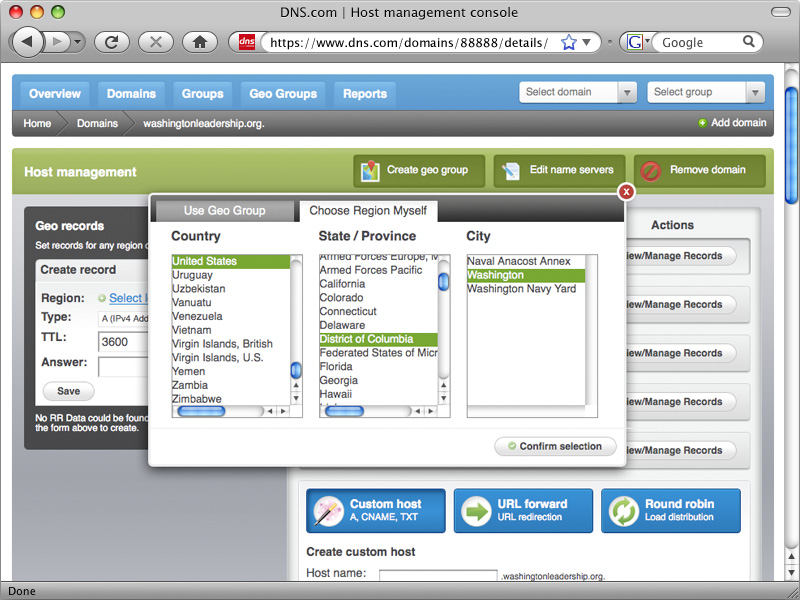800x600 pixels.
Task: Go forward with the browser forward arrow
Action: tap(57, 41)
